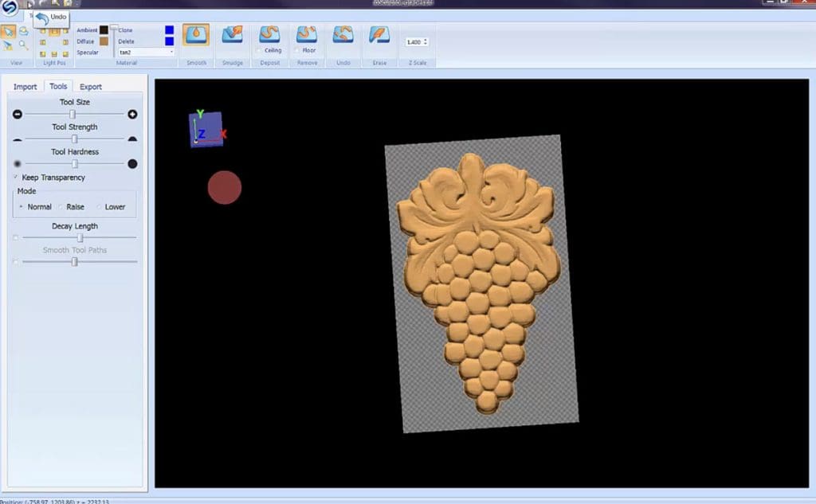Click the Smooth Tool Paths slider handle

tap(74, 262)
